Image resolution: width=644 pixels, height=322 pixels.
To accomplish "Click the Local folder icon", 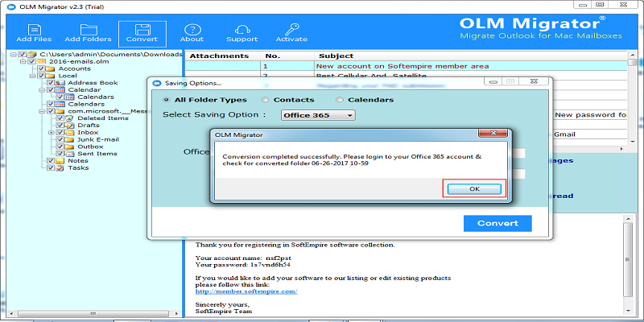I will 50,76.
